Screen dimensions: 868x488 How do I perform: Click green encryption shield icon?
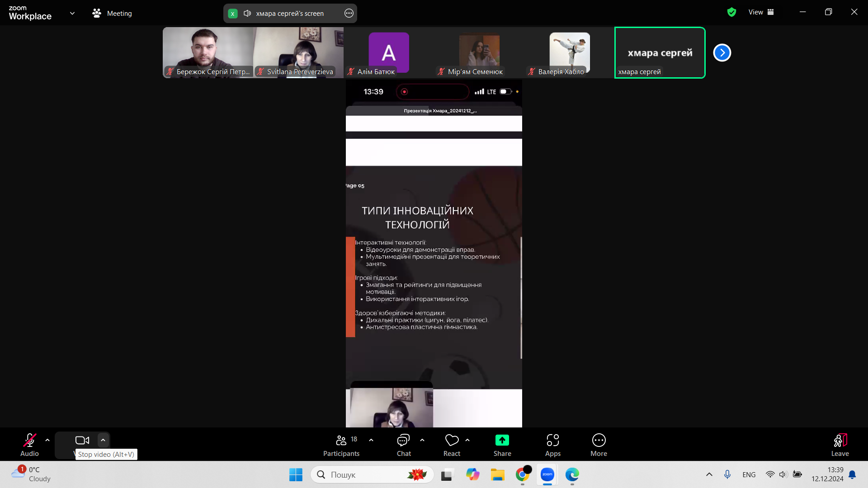click(731, 12)
